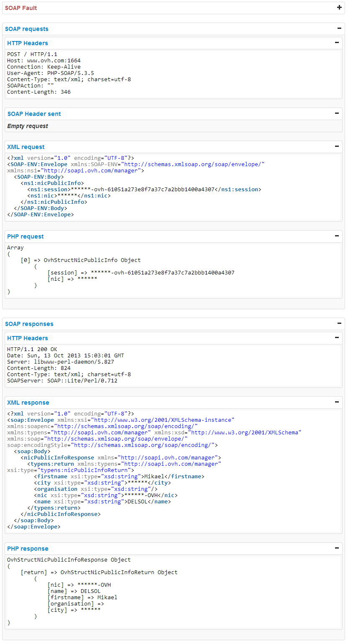Click the XML name DELSOL line

(102, 502)
